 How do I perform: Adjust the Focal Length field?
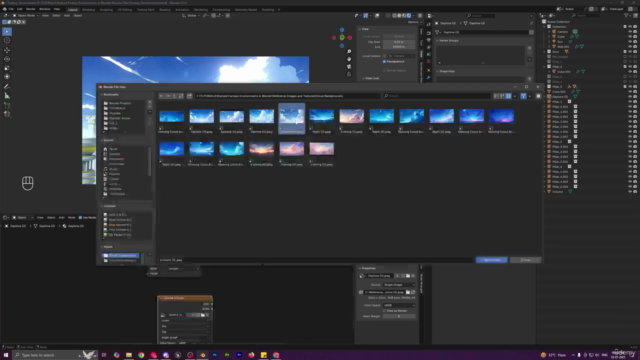[399, 36]
